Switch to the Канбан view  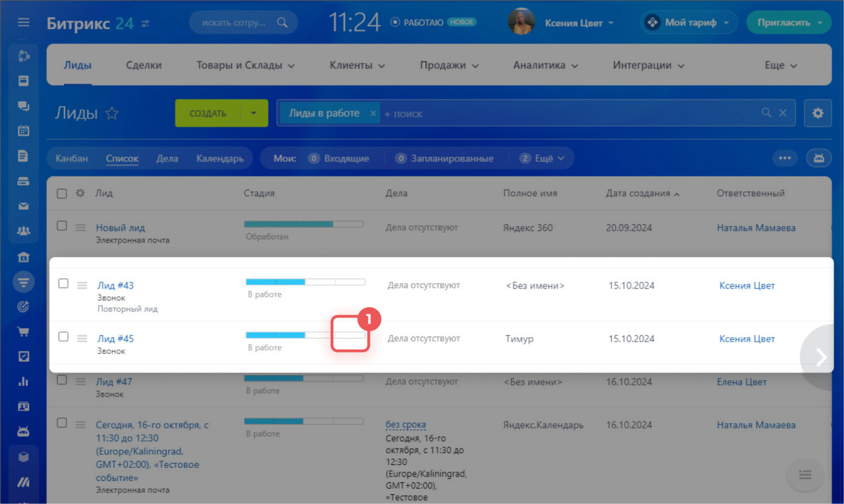72,158
